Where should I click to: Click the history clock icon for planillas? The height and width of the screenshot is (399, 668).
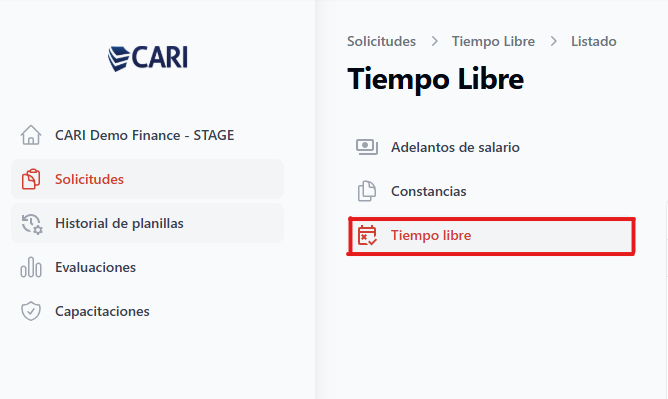(x=32, y=224)
